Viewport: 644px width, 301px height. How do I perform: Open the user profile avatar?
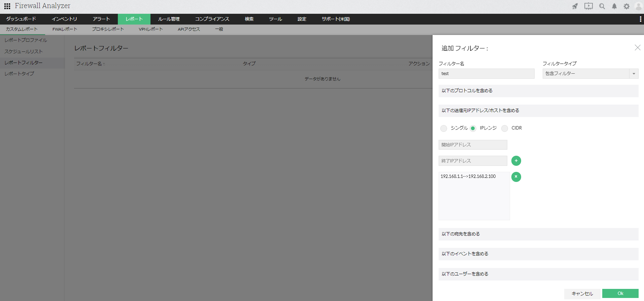pos(638,6)
